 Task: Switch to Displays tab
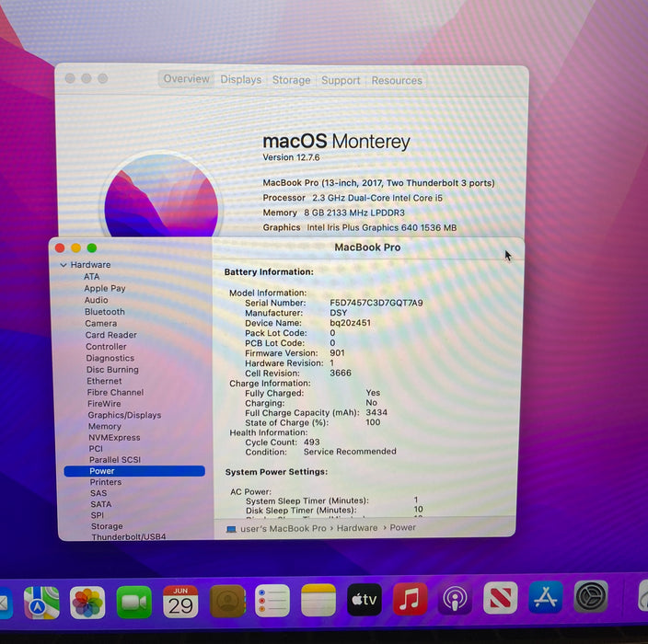(x=241, y=79)
